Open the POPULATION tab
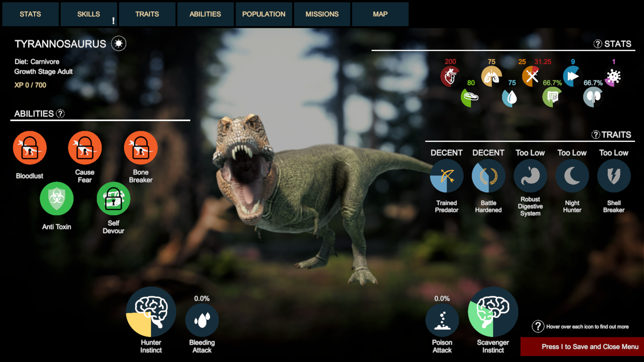The height and width of the screenshot is (362, 644). tap(264, 14)
